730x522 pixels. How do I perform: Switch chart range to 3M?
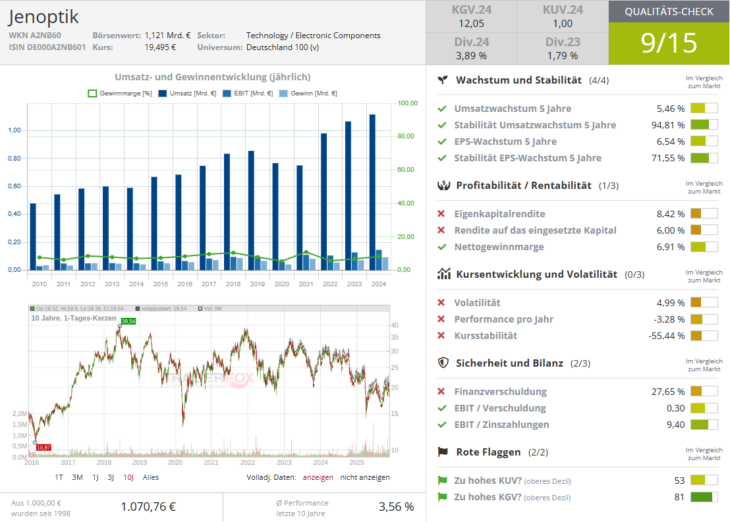77,477
